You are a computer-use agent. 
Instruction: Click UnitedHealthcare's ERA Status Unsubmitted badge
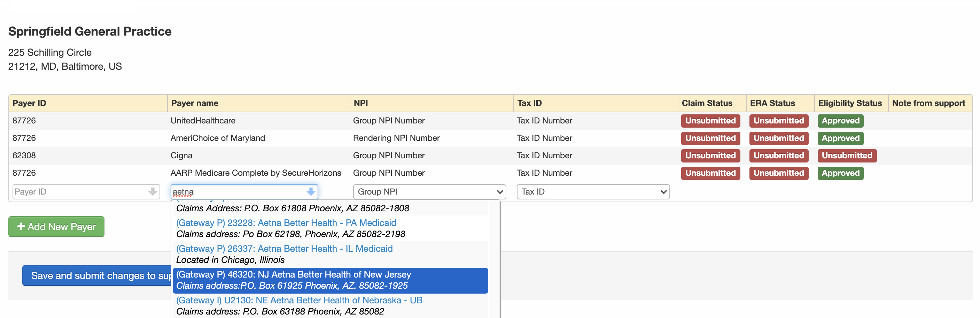(x=779, y=121)
